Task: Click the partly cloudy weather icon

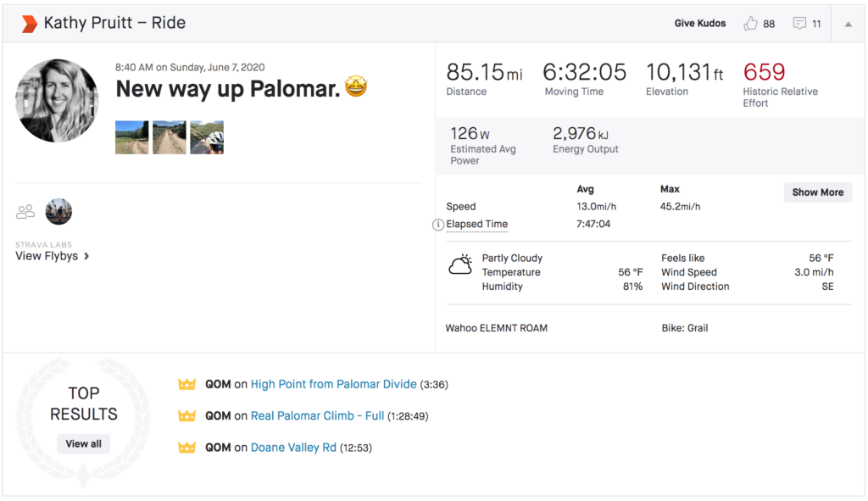Action: pos(460,265)
